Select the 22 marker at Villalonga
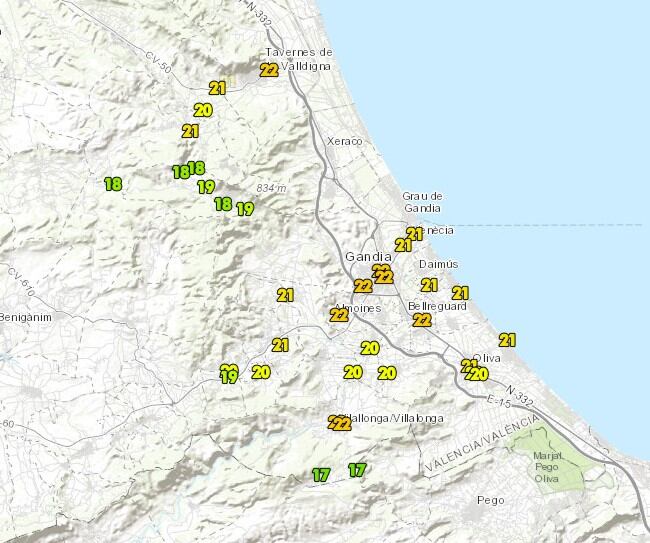 (340, 423)
